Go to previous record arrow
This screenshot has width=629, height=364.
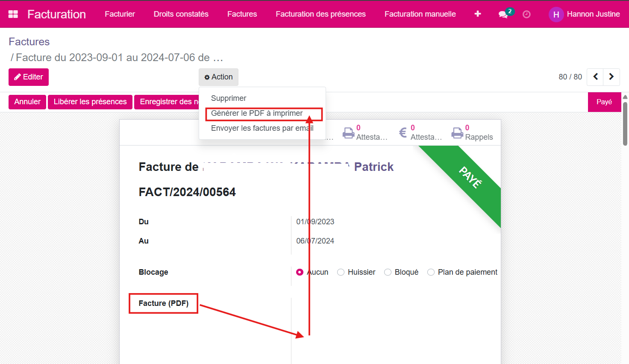coord(595,77)
